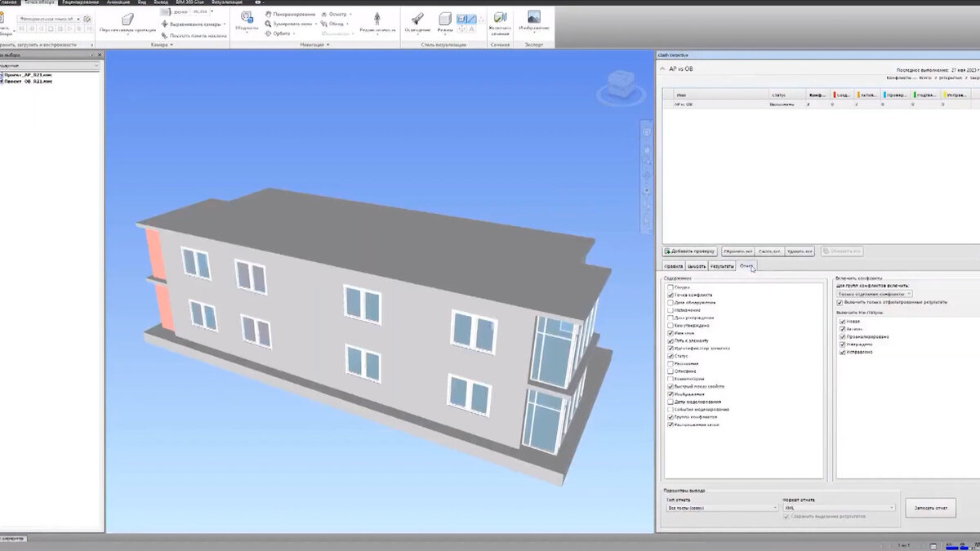Open the clash groups include dropdown

click(875, 294)
